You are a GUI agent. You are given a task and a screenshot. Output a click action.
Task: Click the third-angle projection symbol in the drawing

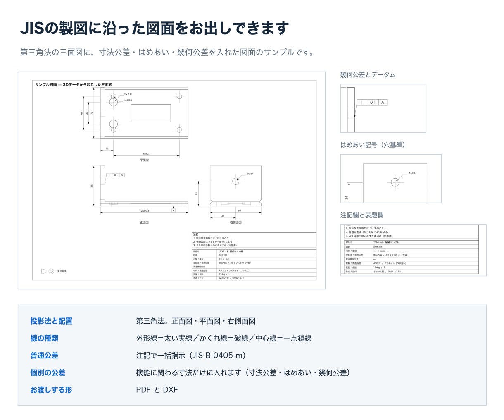[48, 272]
